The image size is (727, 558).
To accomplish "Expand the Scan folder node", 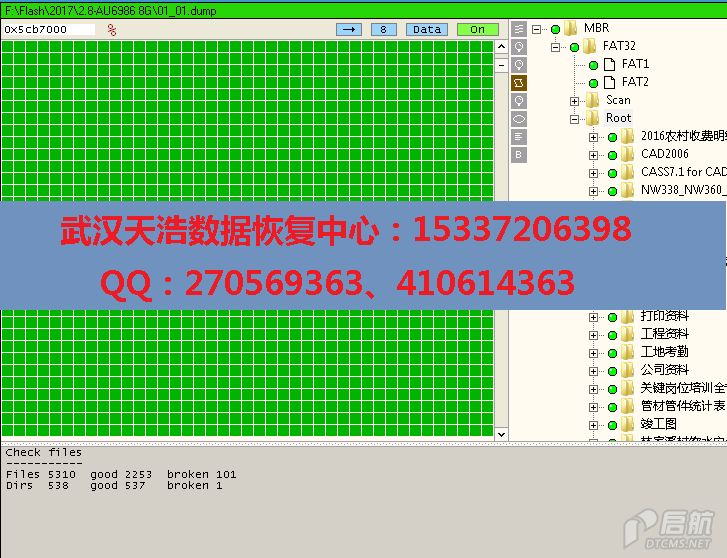I will [575, 100].
